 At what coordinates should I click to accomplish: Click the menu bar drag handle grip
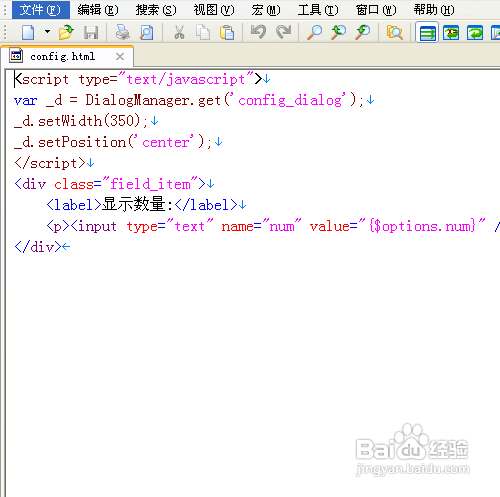[5, 10]
